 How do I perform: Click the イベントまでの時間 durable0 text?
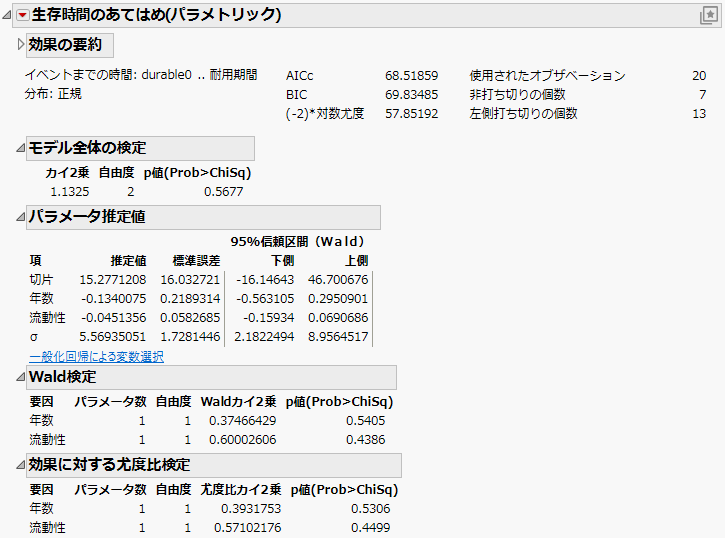click(x=141, y=75)
